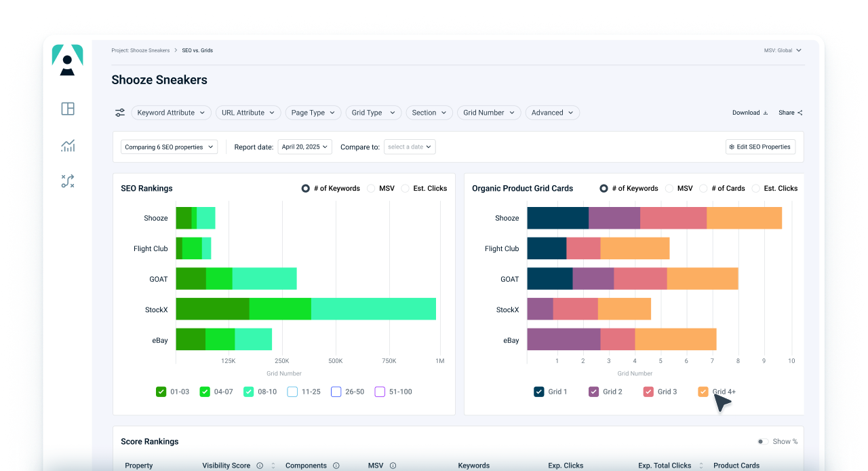
Task: Open the Keyword Attribute filter dropdown
Action: (171, 113)
